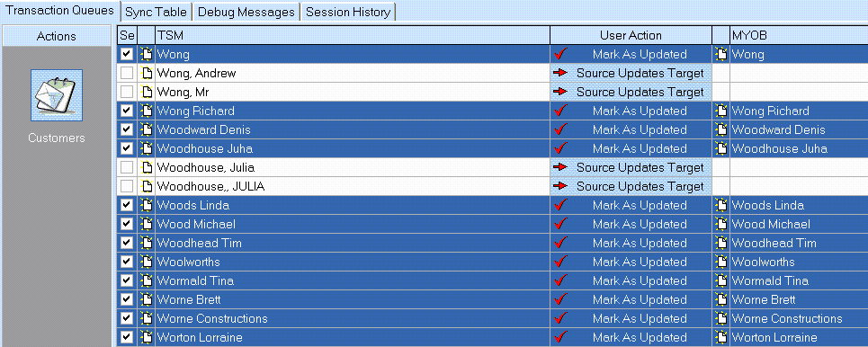Click the TSM document icon for Wong
The height and width of the screenshot is (347, 868).
(147, 54)
